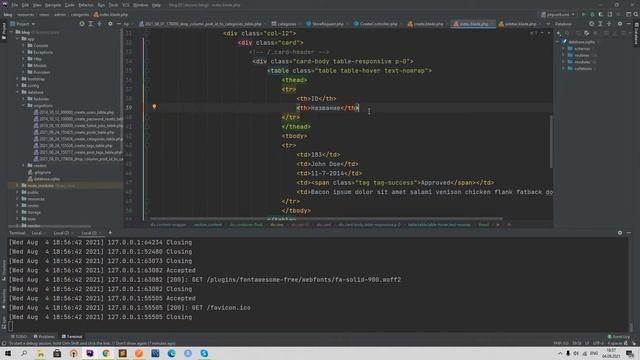The image size is (640, 360).
Task: Click the locate file icon in the Project panel
Action: click(82, 24)
